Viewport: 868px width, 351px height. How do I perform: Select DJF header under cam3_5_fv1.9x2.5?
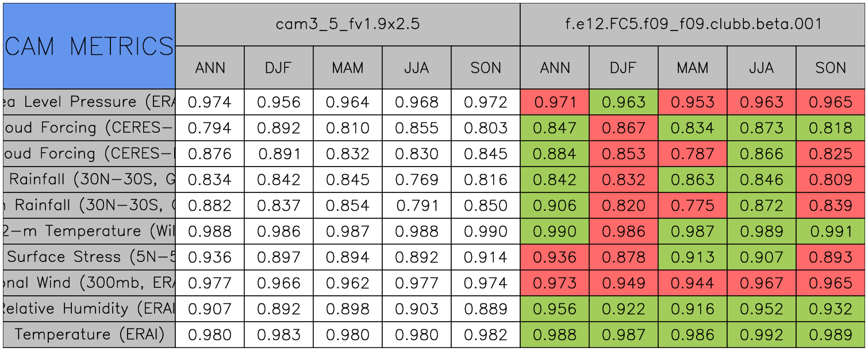tap(278, 68)
